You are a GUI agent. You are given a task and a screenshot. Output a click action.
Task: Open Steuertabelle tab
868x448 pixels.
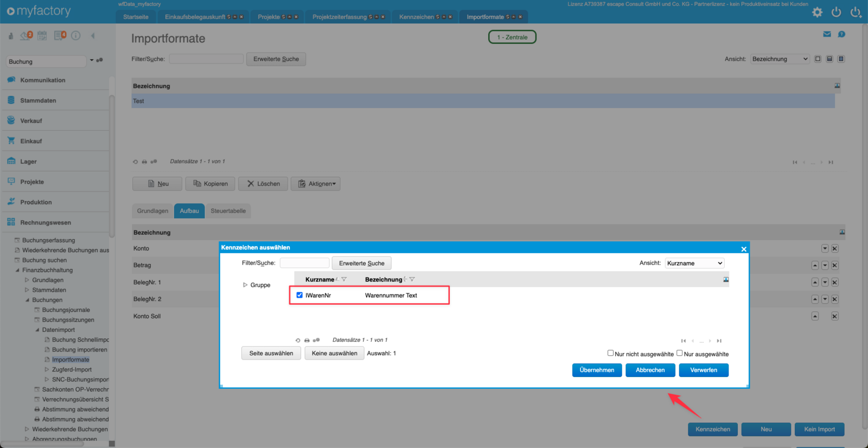[x=228, y=211]
